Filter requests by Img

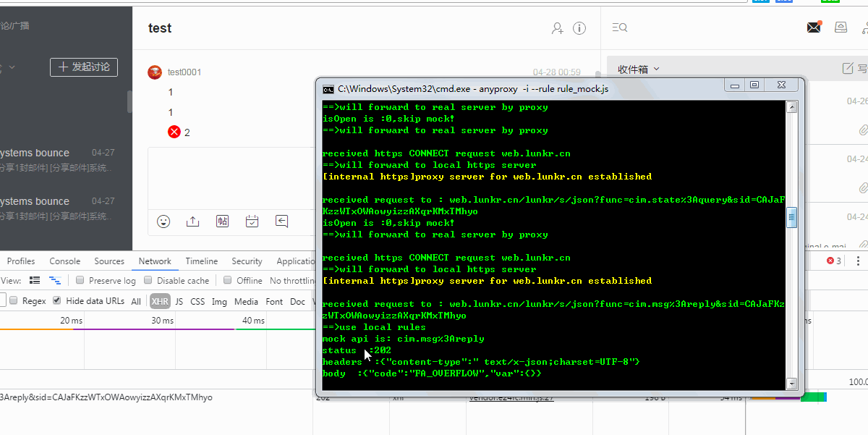219,301
